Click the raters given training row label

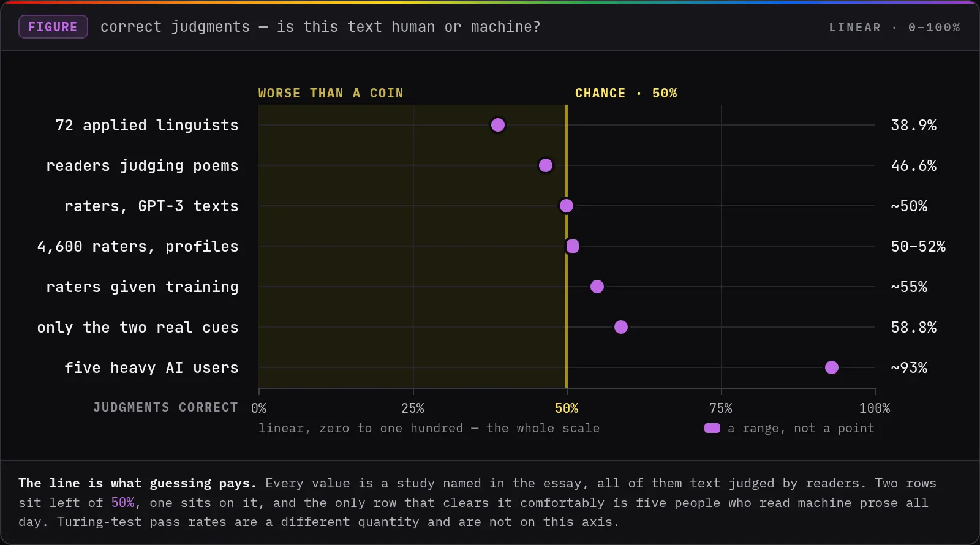(142, 287)
